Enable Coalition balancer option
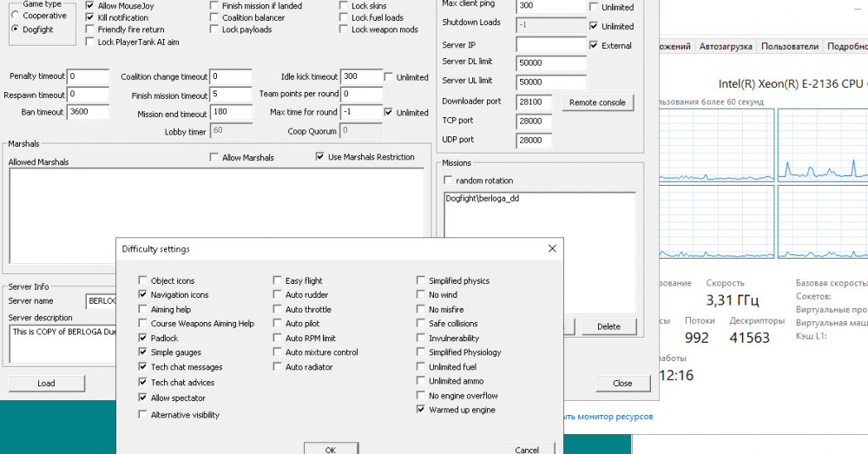 pos(214,17)
